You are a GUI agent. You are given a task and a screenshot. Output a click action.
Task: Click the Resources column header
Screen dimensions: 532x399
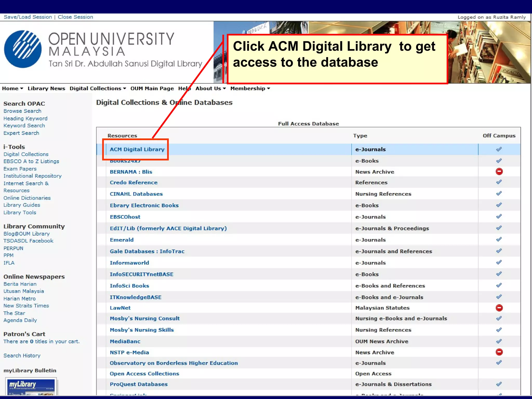122,136
